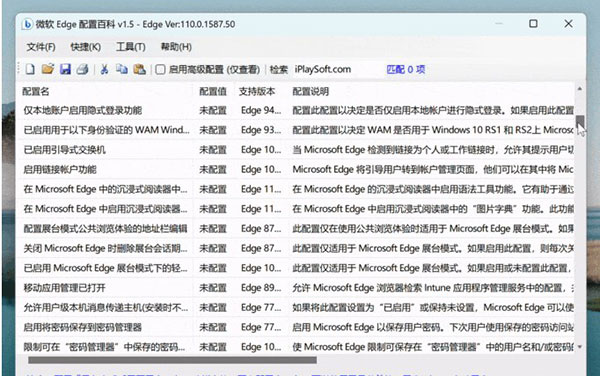Click 未配置 value in 启用链接帐户功能 row

(x=213, y=169)
